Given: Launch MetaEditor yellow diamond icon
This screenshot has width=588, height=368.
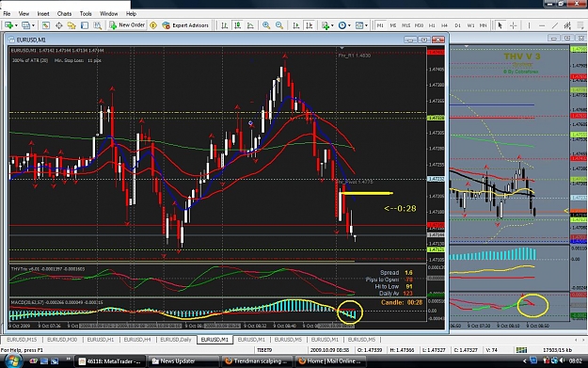Looking at the screenshot, I should coord(153,25).
